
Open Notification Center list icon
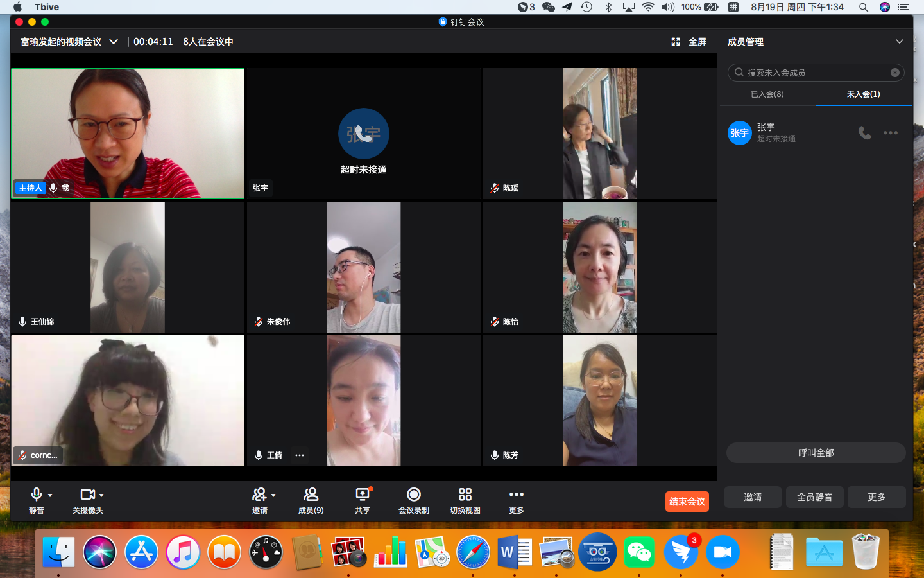pos(903,7)
